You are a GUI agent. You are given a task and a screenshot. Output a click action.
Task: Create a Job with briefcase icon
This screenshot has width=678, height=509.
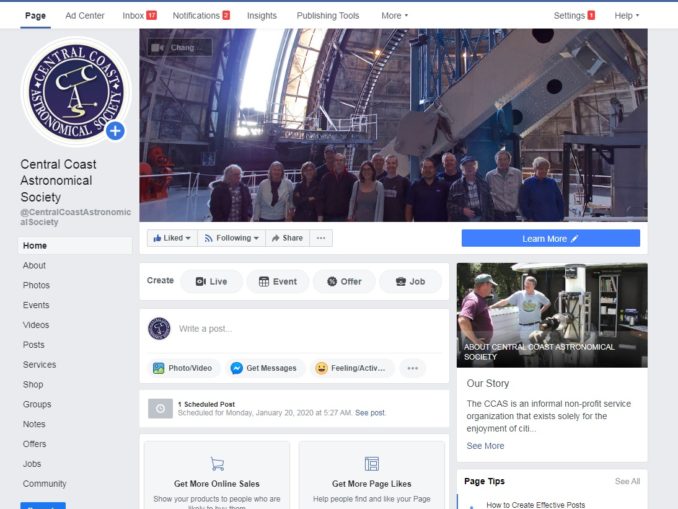[410, 282]
